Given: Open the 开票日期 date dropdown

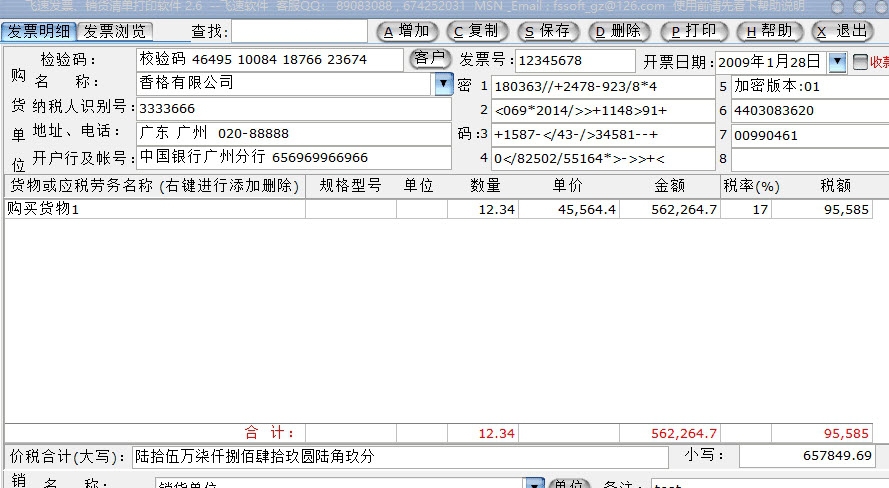Looking at the screenshot, I should click(x=837, y=61).
